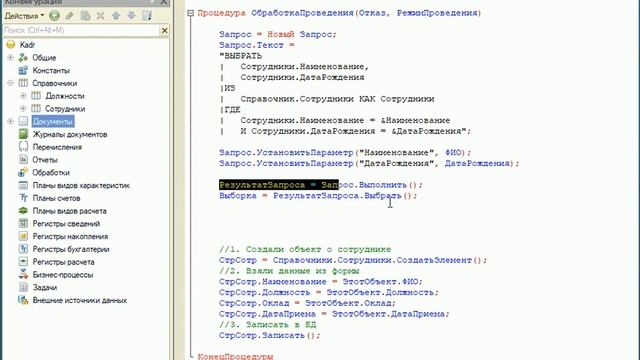Click the Задачи icon in tree

point(23,287)
